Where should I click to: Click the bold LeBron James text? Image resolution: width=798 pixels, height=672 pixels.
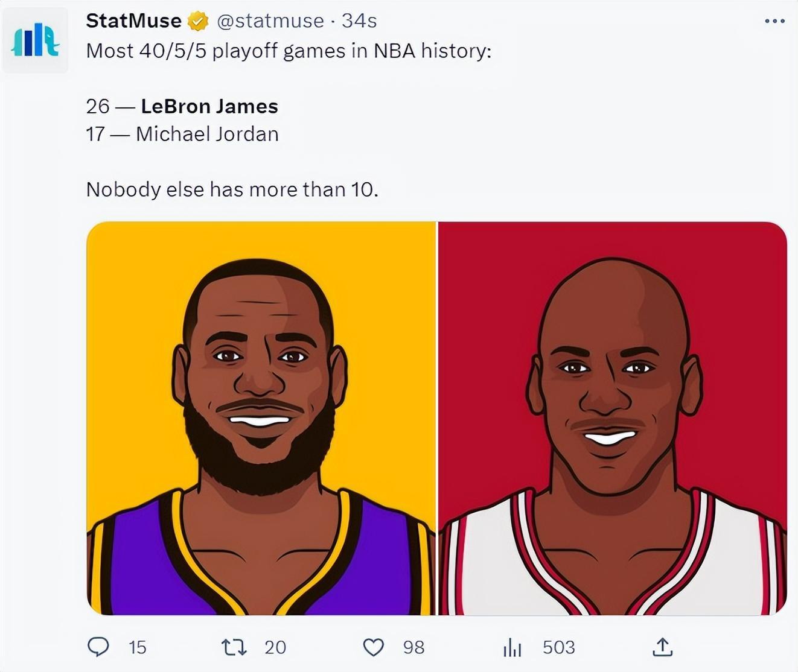pyautogui.click(x=209, y=107)
